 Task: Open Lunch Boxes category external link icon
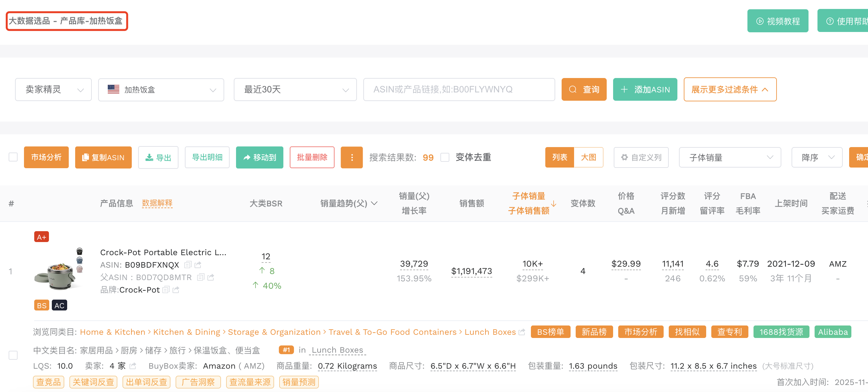click(522, 332)
